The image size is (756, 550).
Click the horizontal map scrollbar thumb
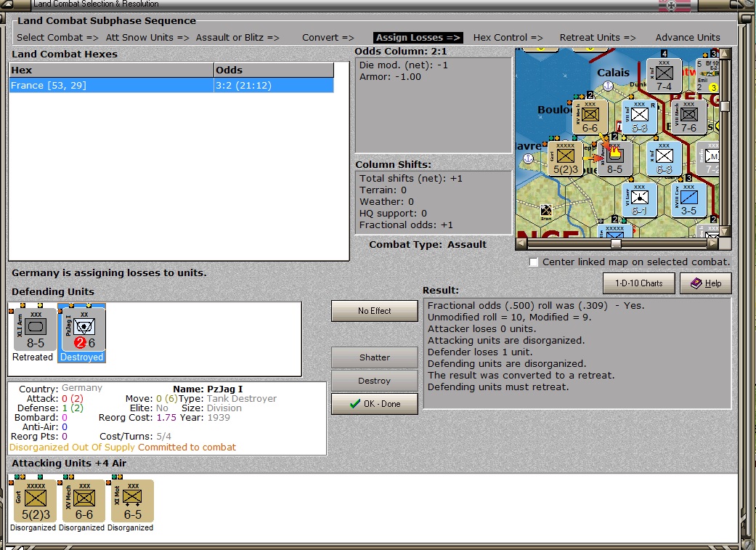click(x=616, y=243)
